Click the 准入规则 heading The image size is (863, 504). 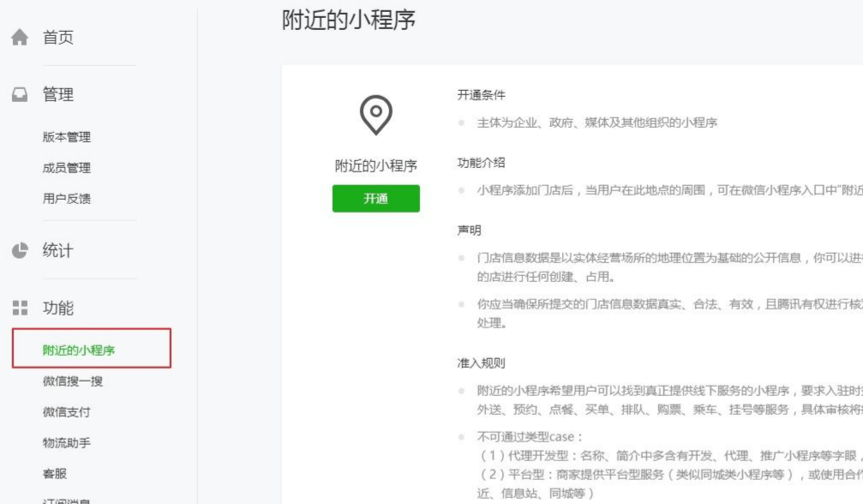481,363
